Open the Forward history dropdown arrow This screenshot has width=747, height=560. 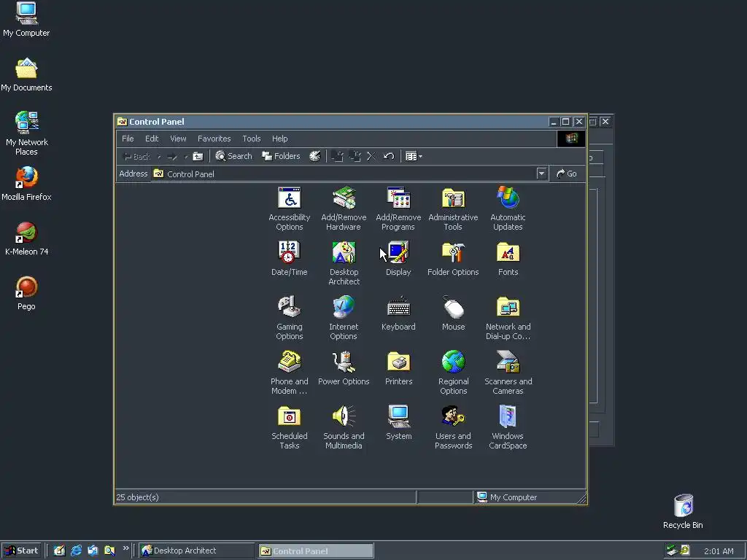click(186, 156)
